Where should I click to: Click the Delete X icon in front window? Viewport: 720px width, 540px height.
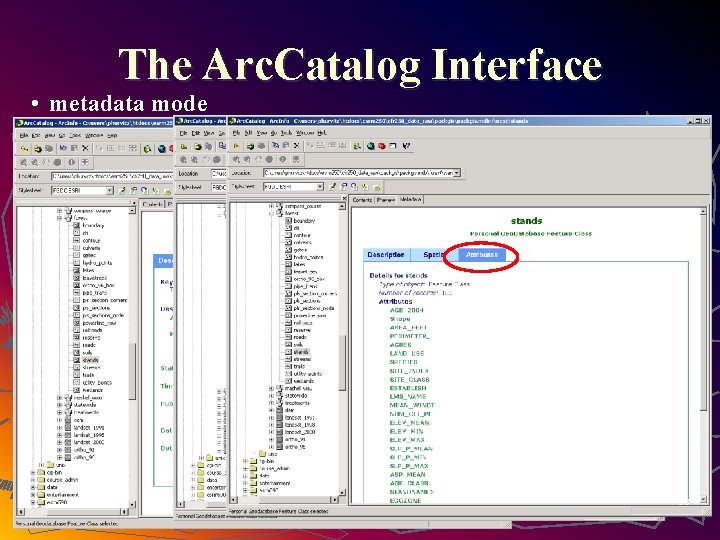pyautogui.click(x=297, y=146)
